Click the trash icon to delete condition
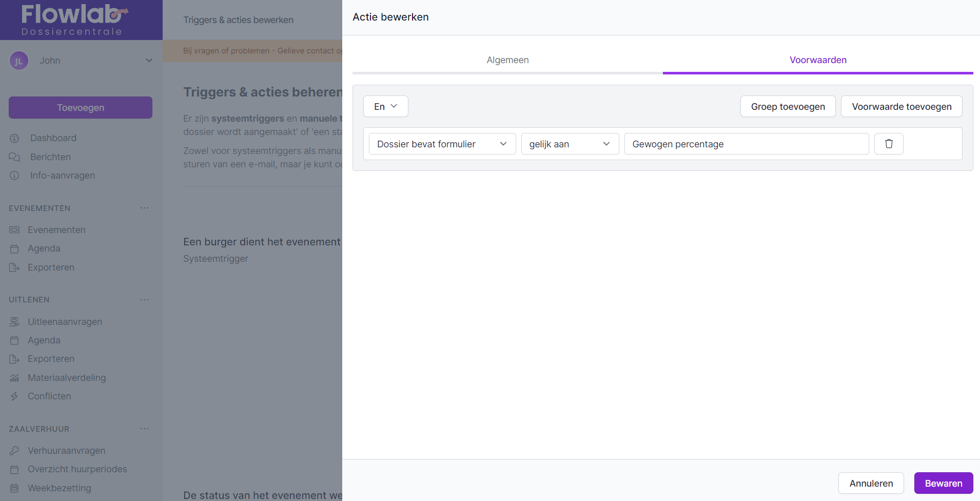The height and width of the screenshot is (501, 980). [x=888, y=144]
